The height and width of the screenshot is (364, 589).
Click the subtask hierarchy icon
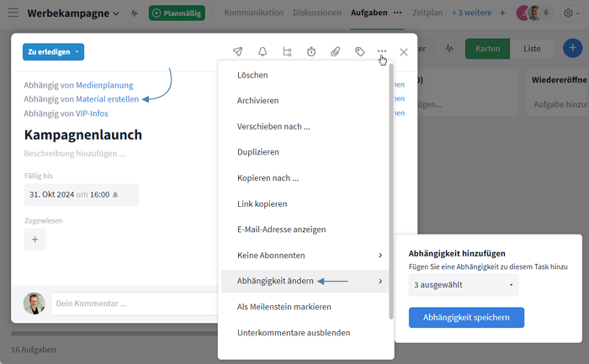[x=287, y=52]
